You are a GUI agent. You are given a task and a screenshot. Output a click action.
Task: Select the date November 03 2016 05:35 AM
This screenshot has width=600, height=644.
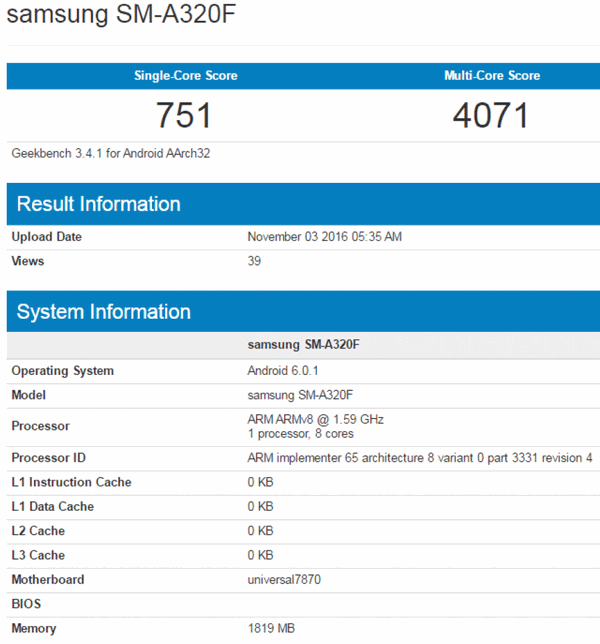[x=324, y=237]
